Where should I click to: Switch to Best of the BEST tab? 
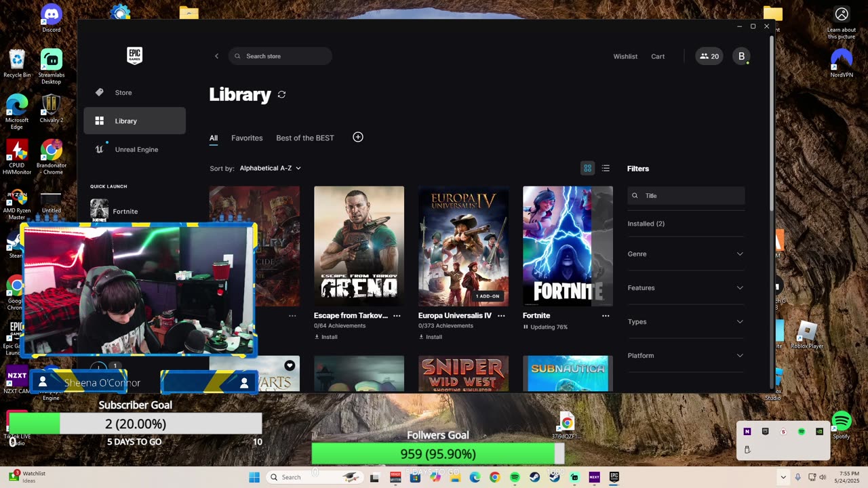[305, 138]
